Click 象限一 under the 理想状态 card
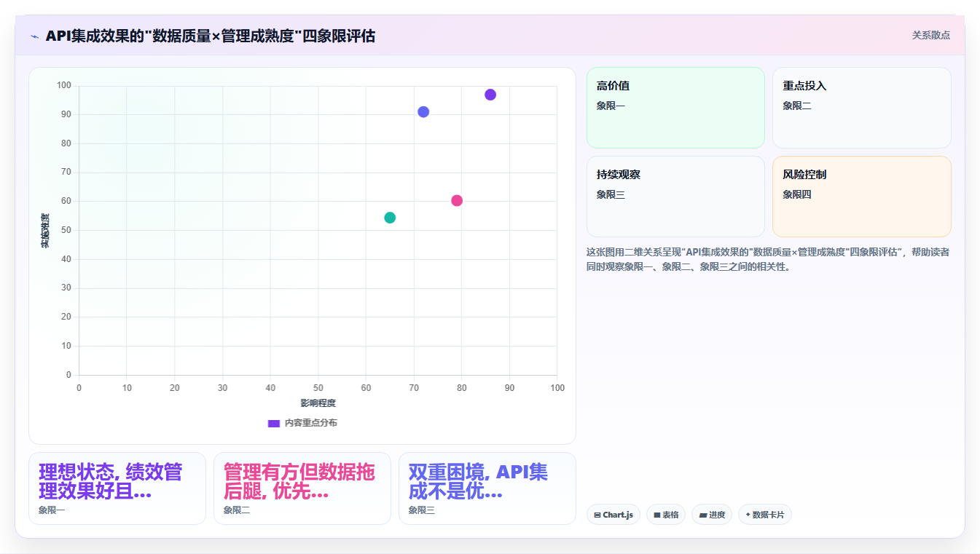 click(52, 510)
